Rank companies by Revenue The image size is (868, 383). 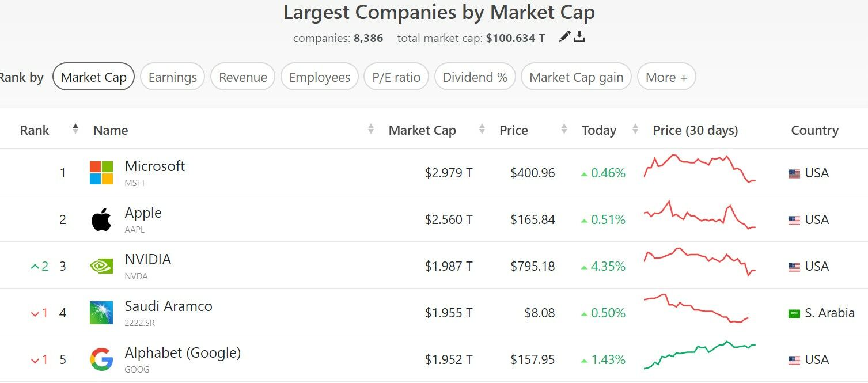242,77
